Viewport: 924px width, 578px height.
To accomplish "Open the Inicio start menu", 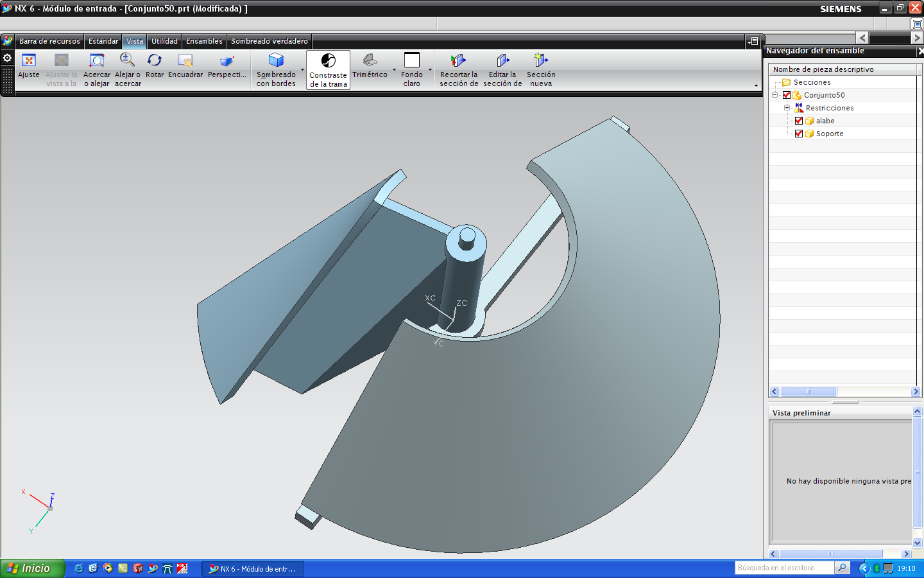I will point(32,568).
